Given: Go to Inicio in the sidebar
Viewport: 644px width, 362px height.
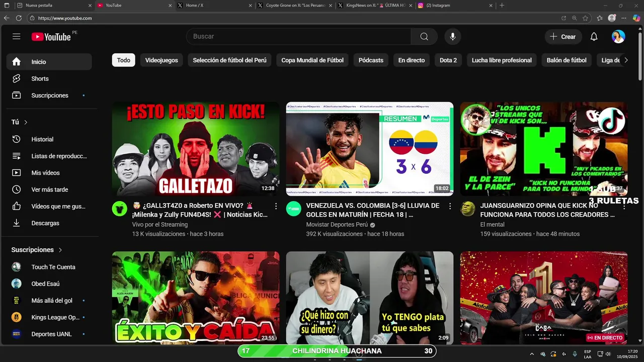Looking at the screenshot, I should click(49, 62).
